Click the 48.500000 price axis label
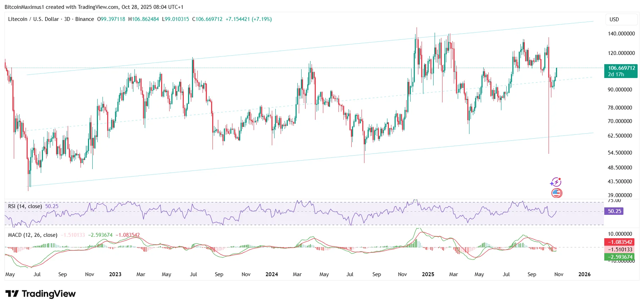Screen dimensions: 644x307 coord(620,168)
